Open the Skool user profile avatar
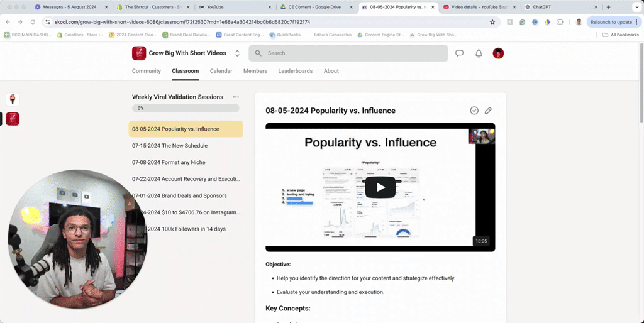This screenshot has height=323, width=644. (498, 53)
